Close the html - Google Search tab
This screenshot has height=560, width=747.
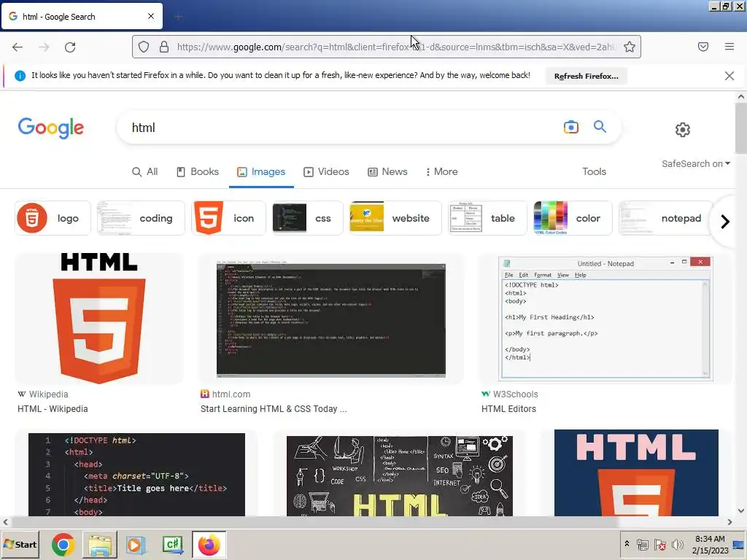coord(151,16)
